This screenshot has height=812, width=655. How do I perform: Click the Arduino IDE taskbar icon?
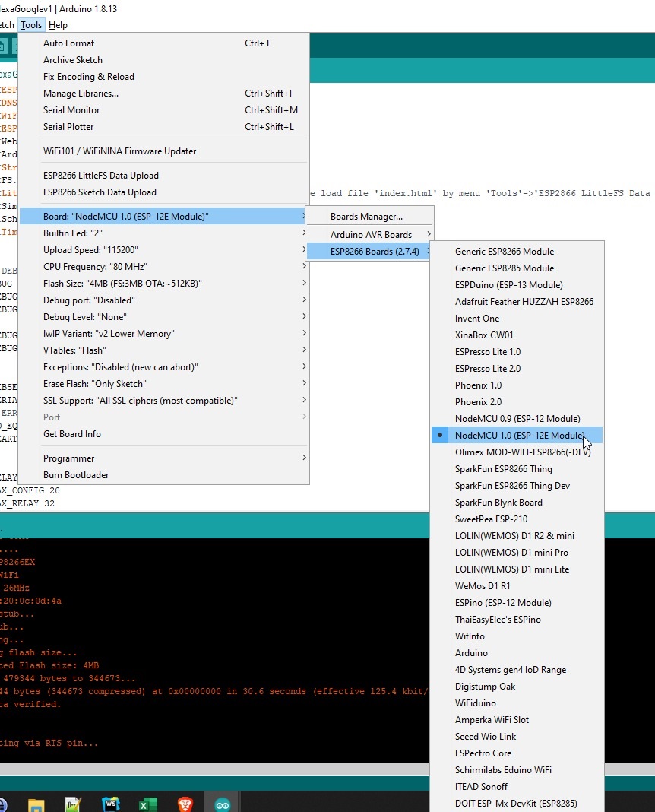coord(222,804)
